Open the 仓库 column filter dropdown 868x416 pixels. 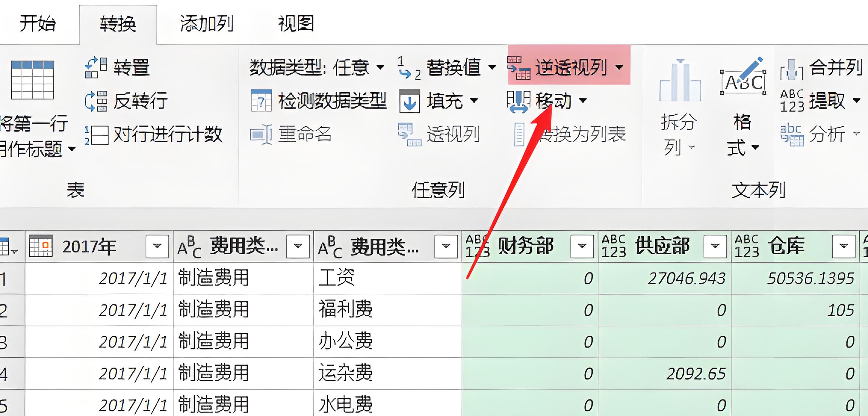844,246
